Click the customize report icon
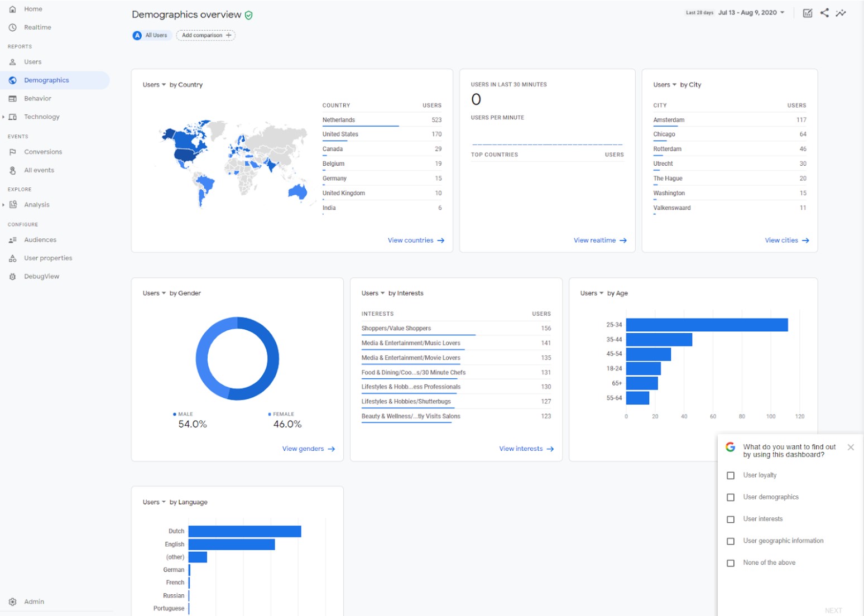This screenshot has width=864, height=616. tap(807, 13)
